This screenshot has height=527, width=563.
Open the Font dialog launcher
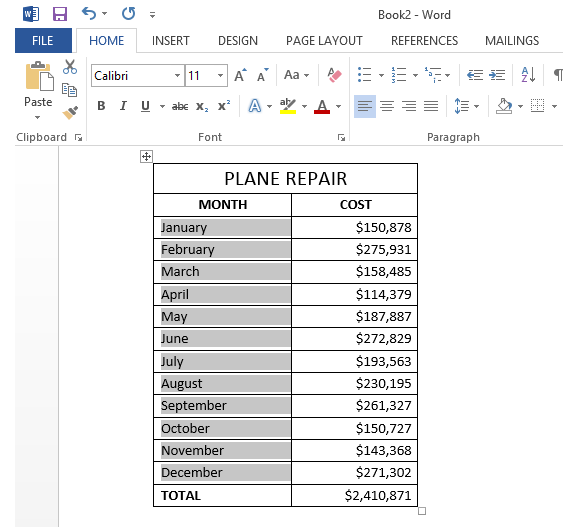coord(341,137)
